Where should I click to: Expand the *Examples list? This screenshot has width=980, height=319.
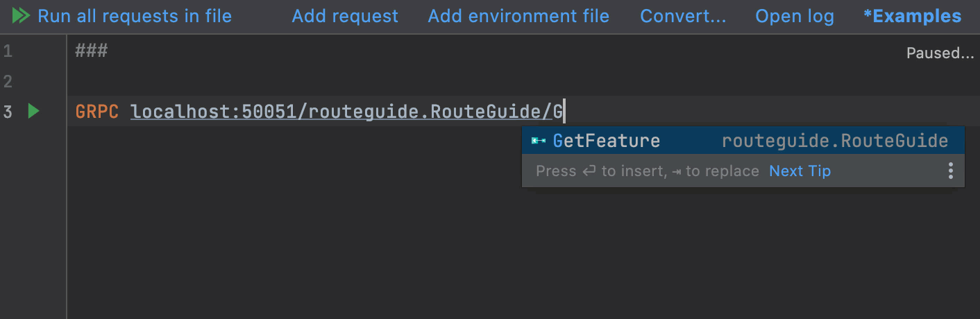tap(912, 16)
